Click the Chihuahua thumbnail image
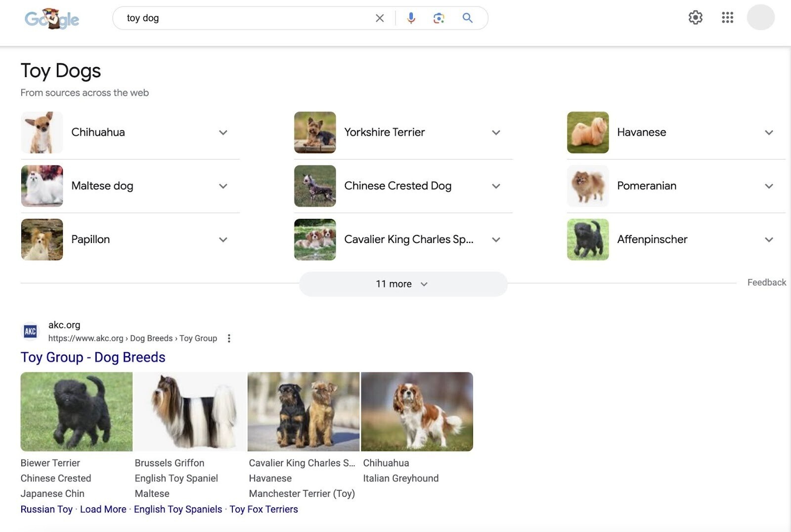791x532 pixels. [42, 132]
